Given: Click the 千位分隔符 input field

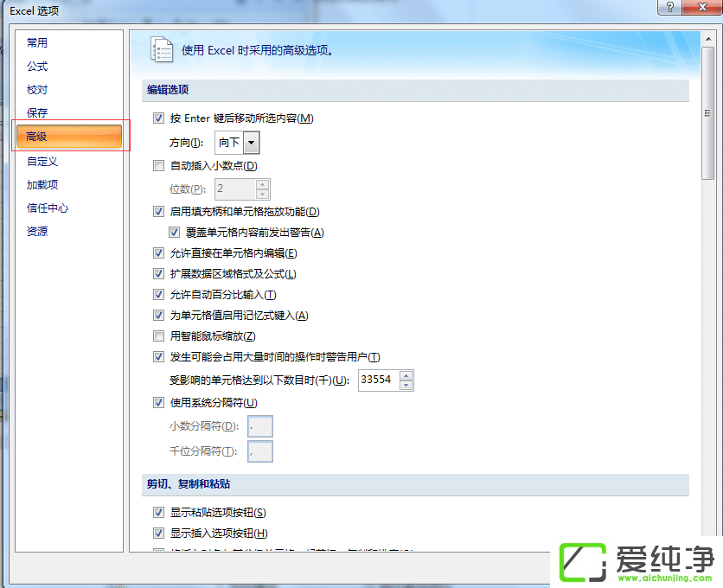Looking at the screenshot, I should (260, 451).
